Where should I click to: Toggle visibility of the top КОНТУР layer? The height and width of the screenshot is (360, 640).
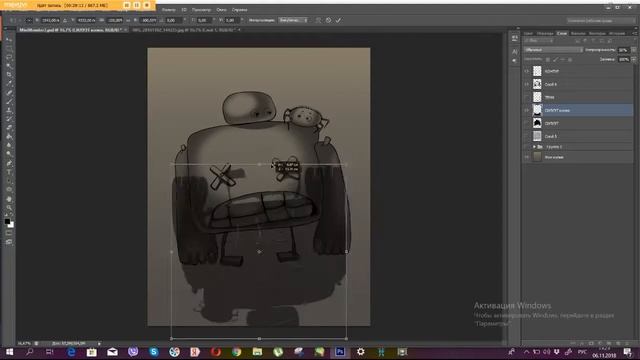(527, 71)
